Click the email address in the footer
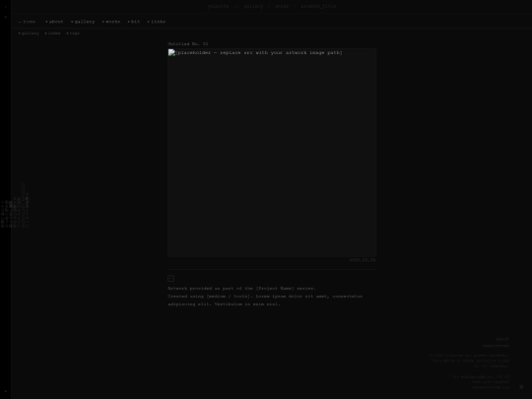Screen dimensions: 532x399 (x=491, y=387)
